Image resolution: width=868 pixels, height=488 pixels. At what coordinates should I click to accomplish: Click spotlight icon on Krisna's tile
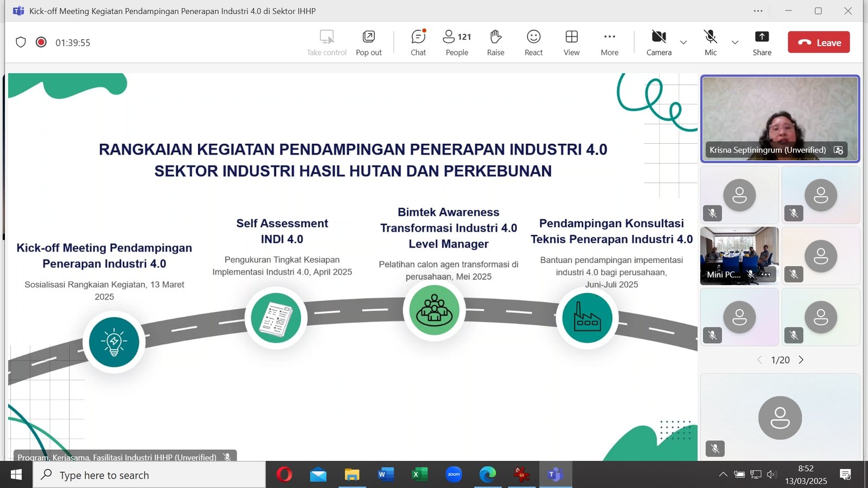[x=838, y=150]
